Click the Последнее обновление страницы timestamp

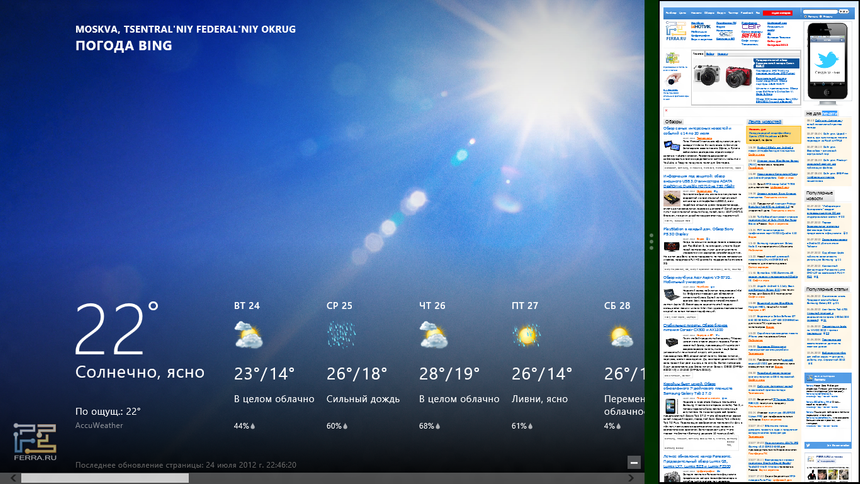186,465
